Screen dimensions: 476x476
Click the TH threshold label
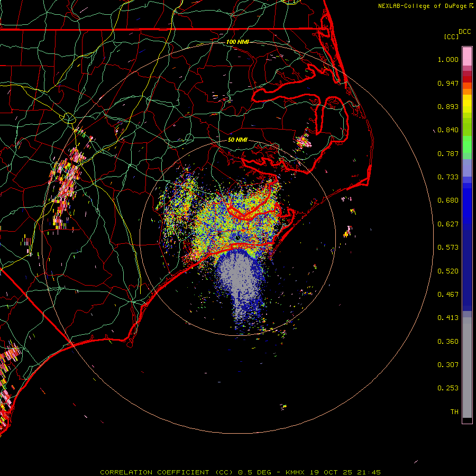[x=454, y=412]
